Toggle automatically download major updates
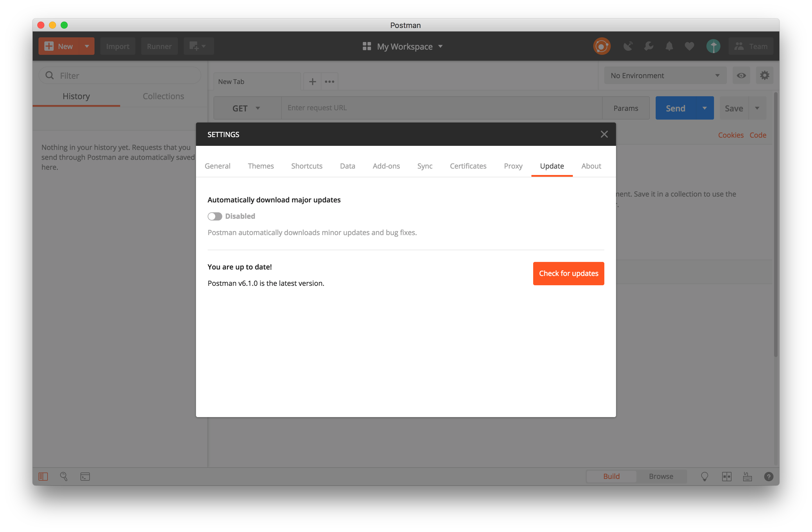Screen dimensions: 812x532 (215, 216)
